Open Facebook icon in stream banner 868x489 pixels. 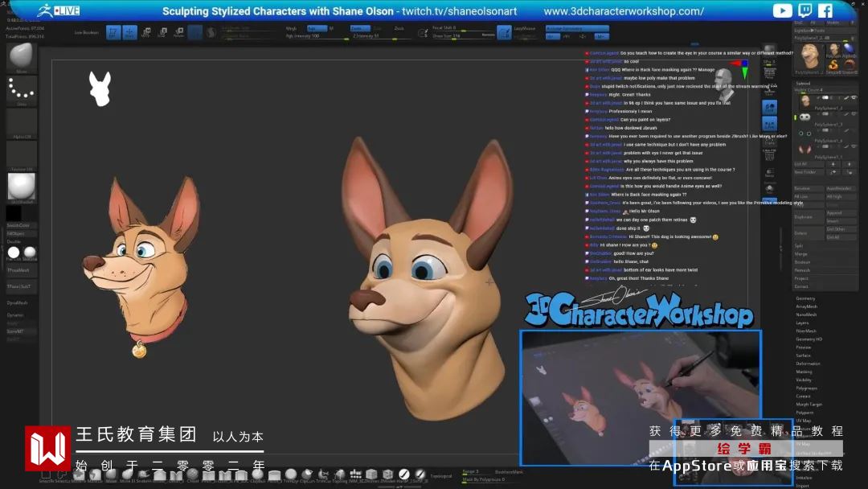click(x=825, y=10)
